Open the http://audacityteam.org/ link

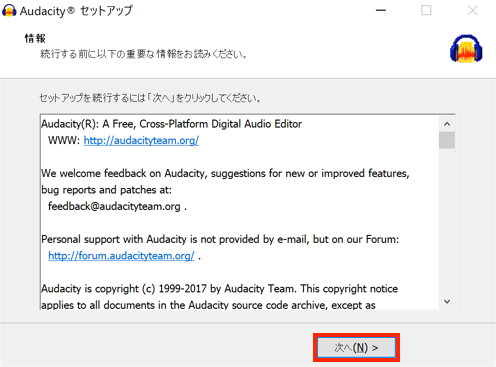(141, 141)
